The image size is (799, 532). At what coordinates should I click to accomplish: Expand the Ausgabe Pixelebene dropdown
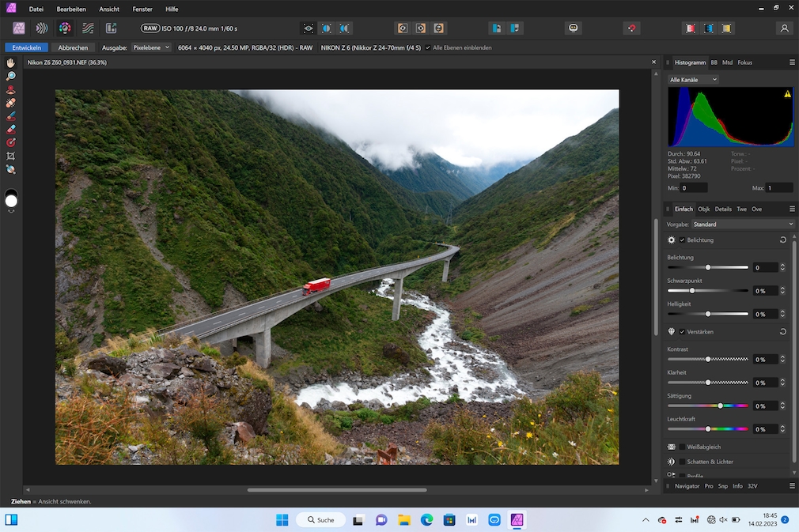(x=150, y=47)
